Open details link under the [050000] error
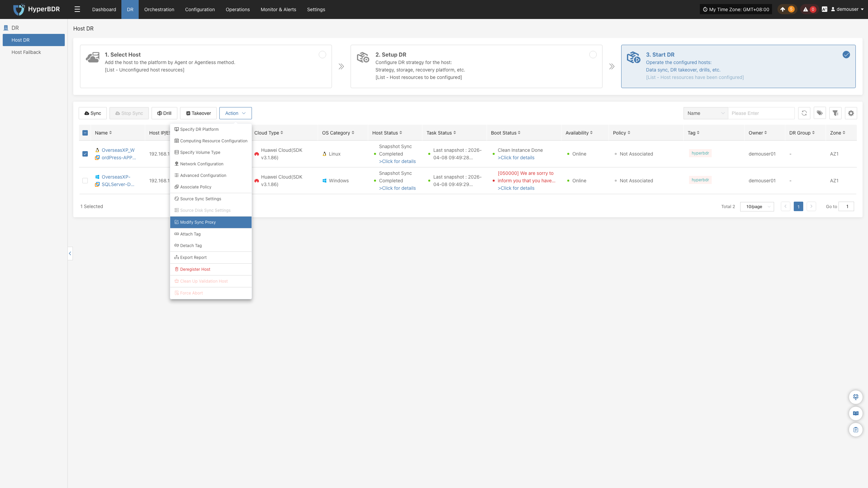The width and height of the screenshot is (868, 488). click(x=516, y=188)
